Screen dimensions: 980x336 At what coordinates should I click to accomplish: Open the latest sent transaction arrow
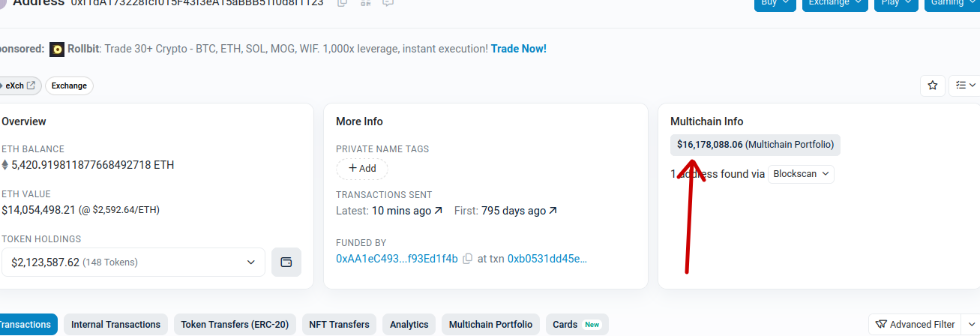(438, 211)
